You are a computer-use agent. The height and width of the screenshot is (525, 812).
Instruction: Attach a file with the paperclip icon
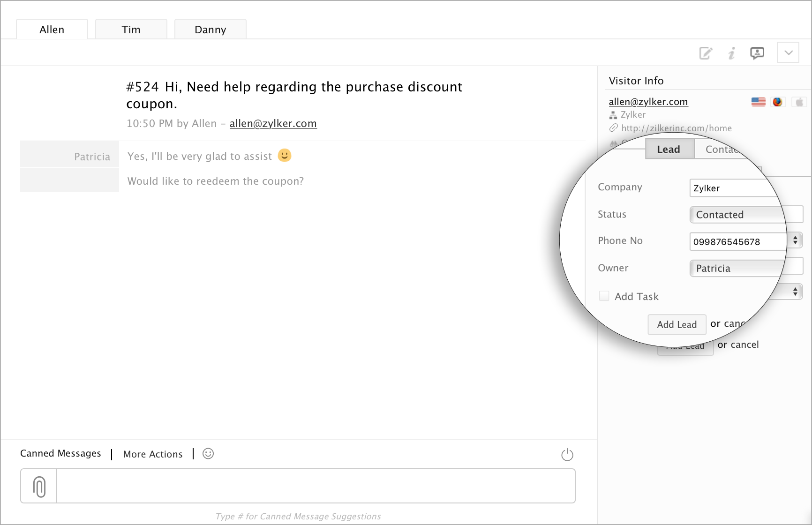(39, 486)
